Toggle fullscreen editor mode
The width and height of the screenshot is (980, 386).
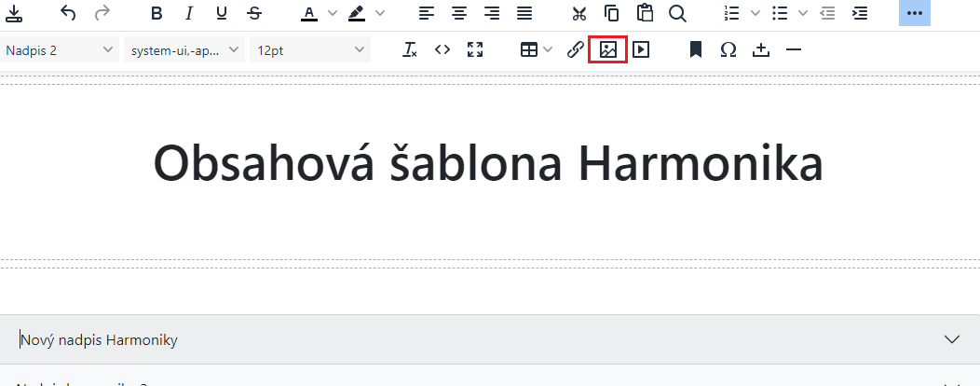tap(475, 50)
